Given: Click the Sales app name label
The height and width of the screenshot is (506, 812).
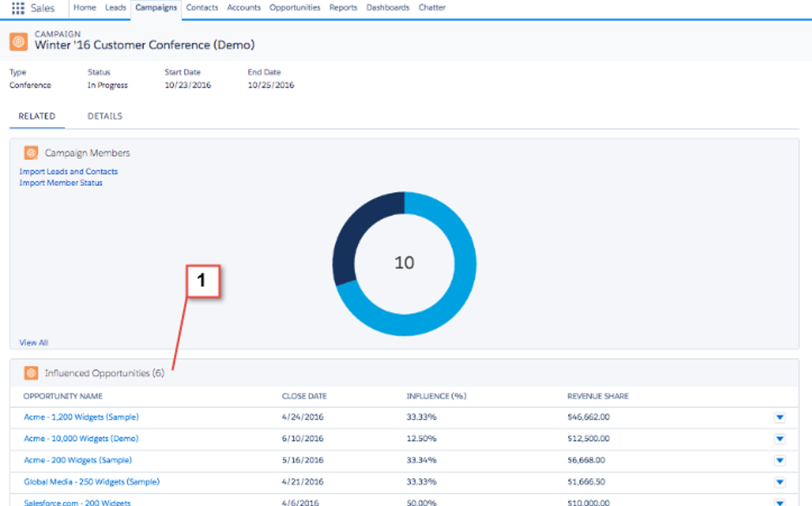Looking at the screenshot, I should (43, 8).
